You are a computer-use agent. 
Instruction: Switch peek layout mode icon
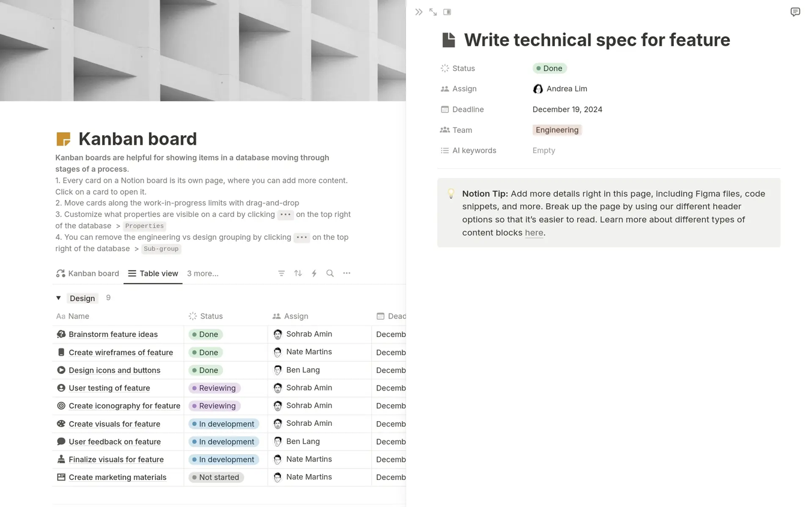pos(447,12)
